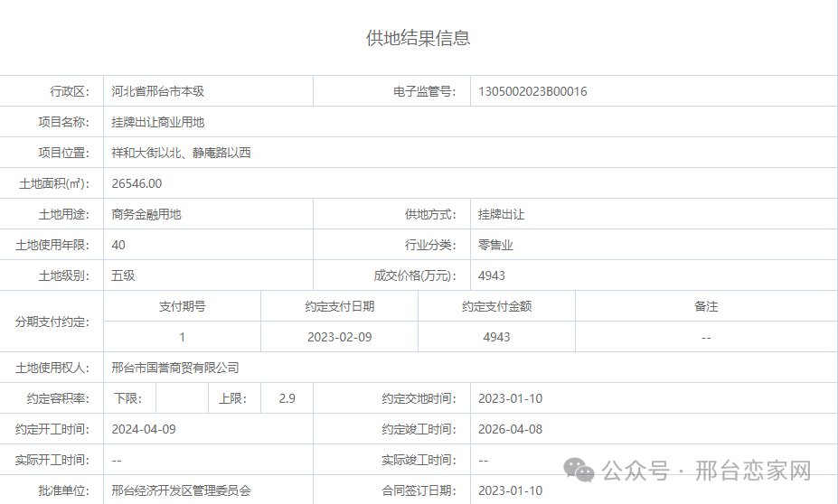Screen dimensions: 838x504
Task: Select the text 邢台经济开发区管理委员会
Action: (x=181, y=490)
